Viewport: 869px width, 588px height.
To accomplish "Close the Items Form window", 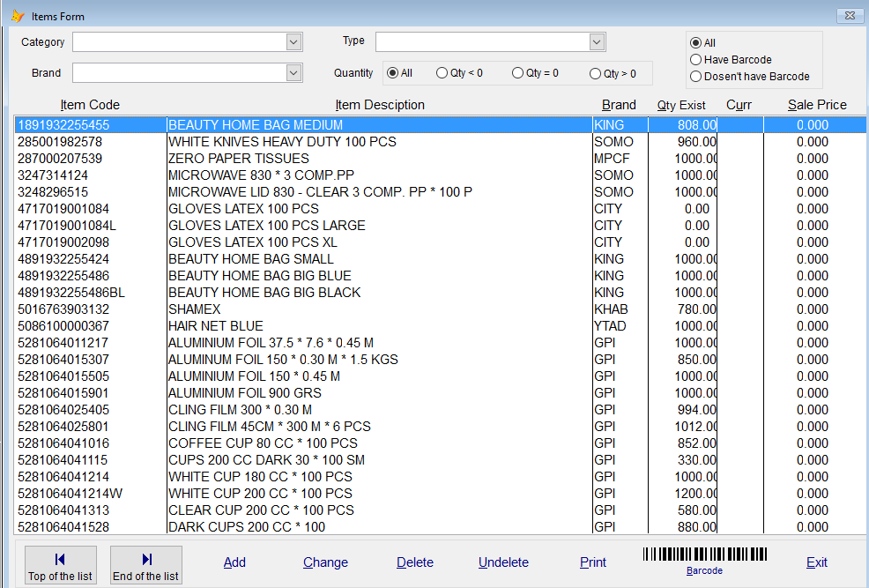I will [850, 16].
